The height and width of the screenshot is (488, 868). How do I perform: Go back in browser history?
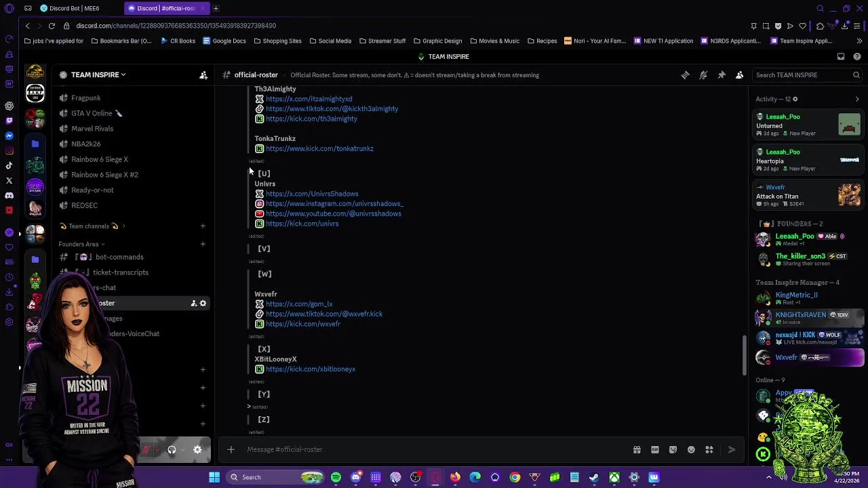[x=27, y=26]
